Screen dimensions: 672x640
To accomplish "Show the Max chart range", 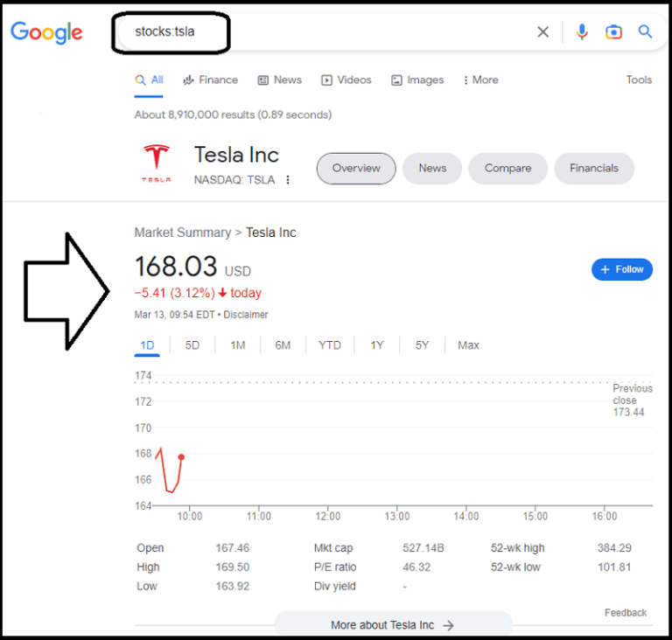I will [x=468, y=345].
